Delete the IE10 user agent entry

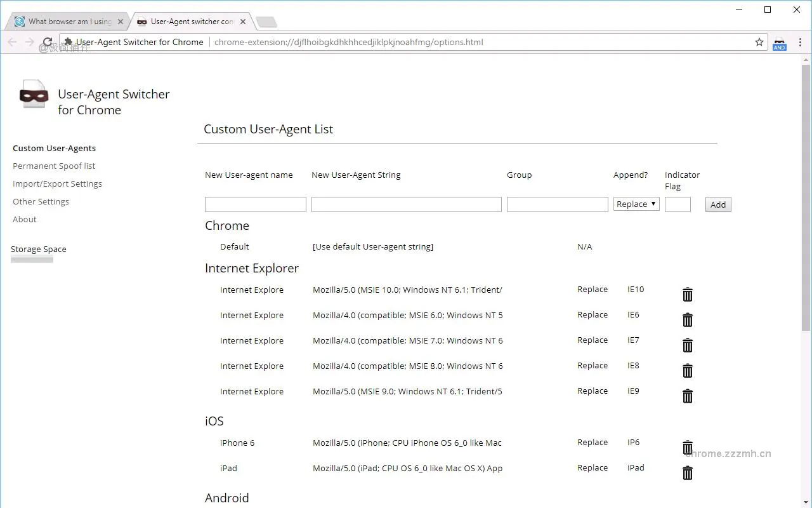[687, 294]
